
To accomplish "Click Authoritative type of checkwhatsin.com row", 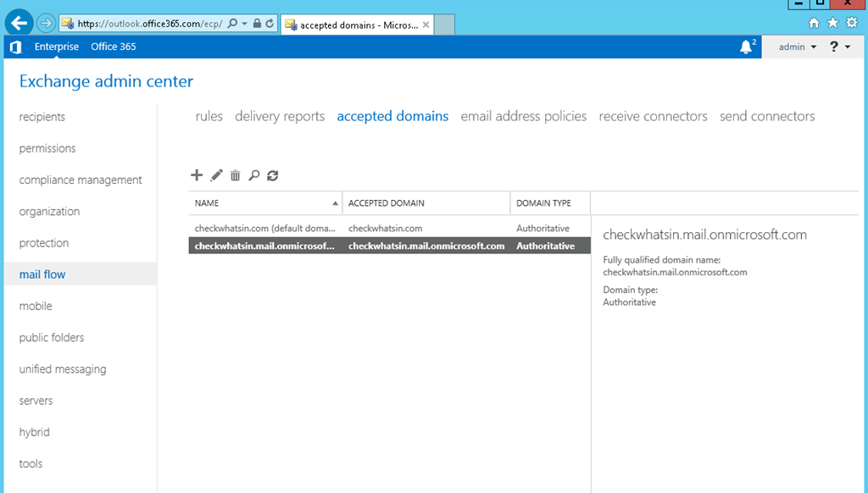I will coord(542,229).
